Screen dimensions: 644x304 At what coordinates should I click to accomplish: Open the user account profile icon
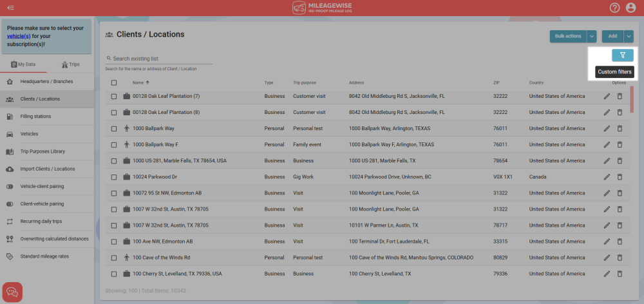(x=630, y=8)
